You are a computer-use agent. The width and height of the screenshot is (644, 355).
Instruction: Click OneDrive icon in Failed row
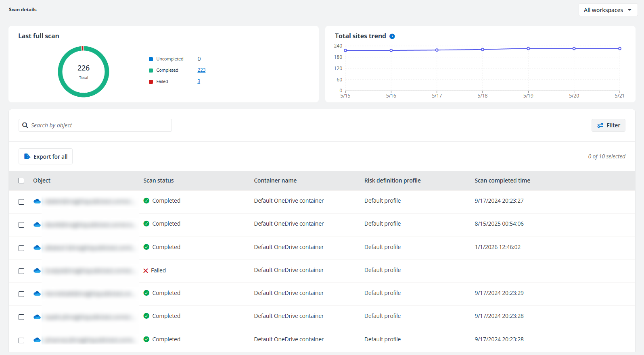click(x=37, y=270)
